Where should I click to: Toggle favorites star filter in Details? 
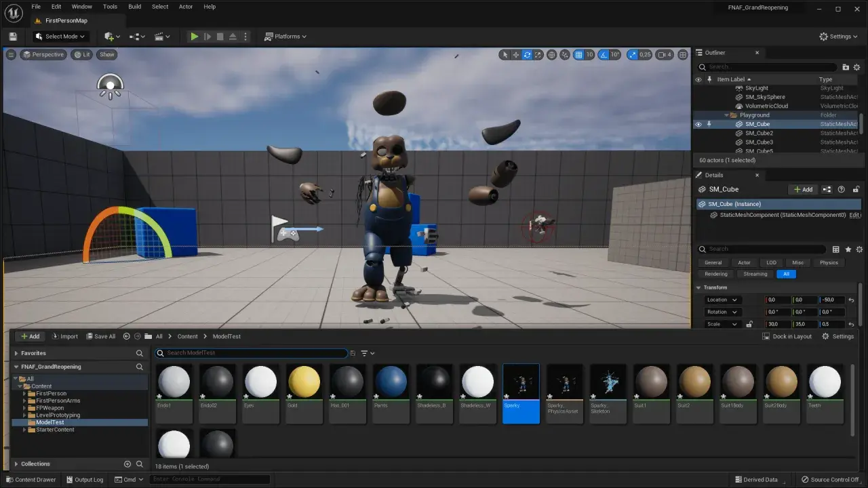click(848, 249)
